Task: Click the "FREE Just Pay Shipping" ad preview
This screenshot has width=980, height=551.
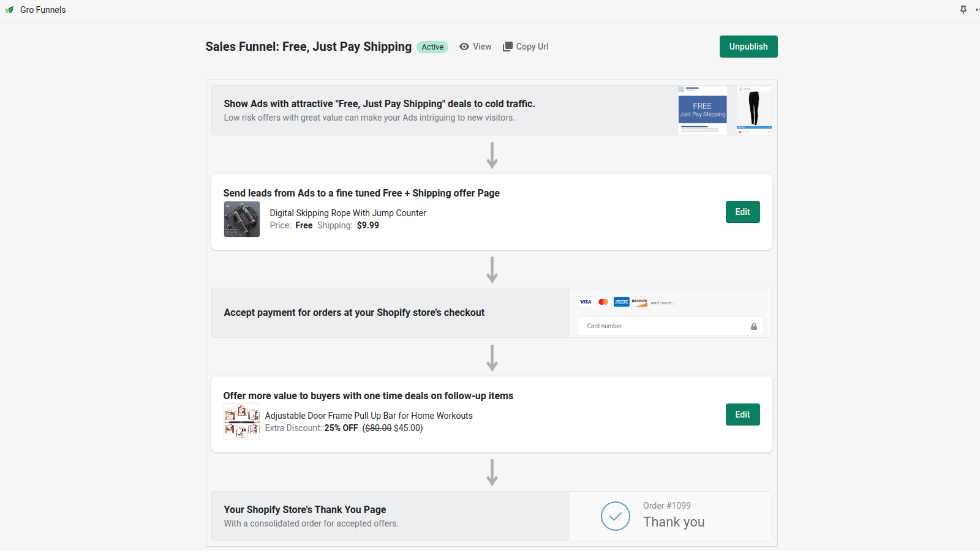Action: pyautogui.click(x=702, y=110)
